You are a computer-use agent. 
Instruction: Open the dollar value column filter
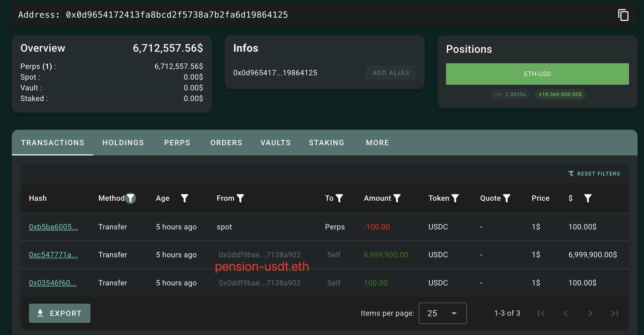tap(588, 198)
